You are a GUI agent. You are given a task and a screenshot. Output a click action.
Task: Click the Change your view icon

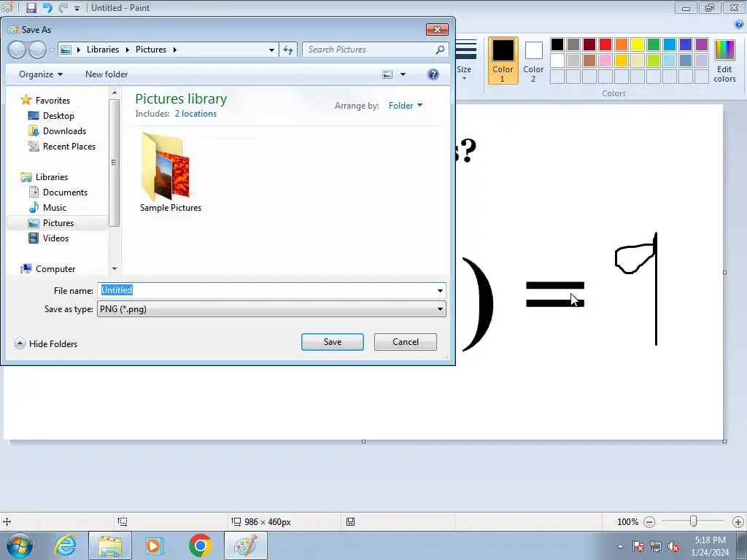tap(388, 74)
